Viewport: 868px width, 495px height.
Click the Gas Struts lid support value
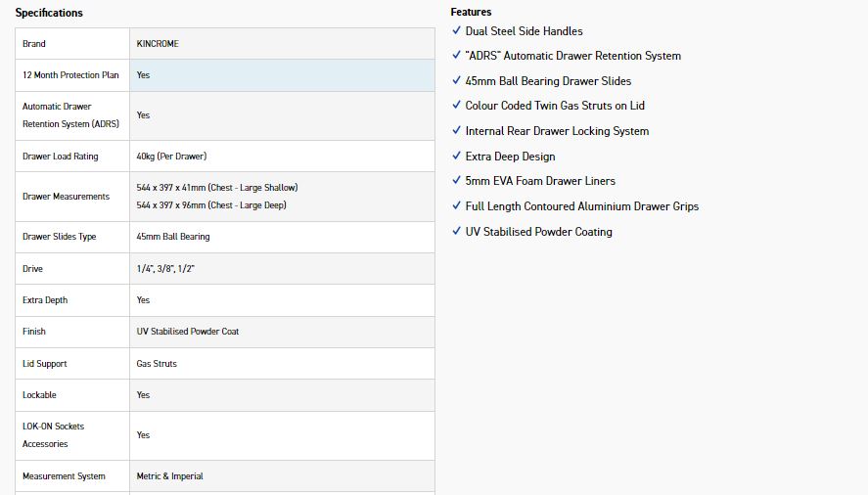click(x=157, y=364)
